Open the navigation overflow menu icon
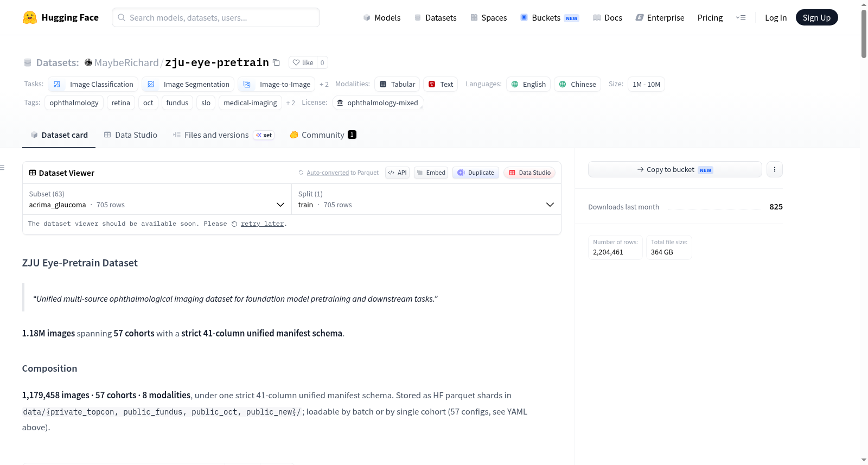 coord(741,17)
